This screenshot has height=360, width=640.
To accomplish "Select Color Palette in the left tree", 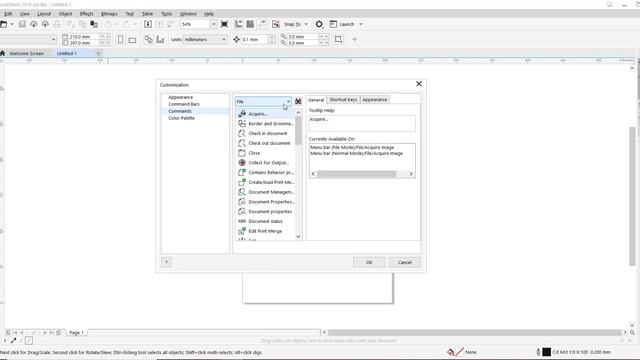I will 182,118.
